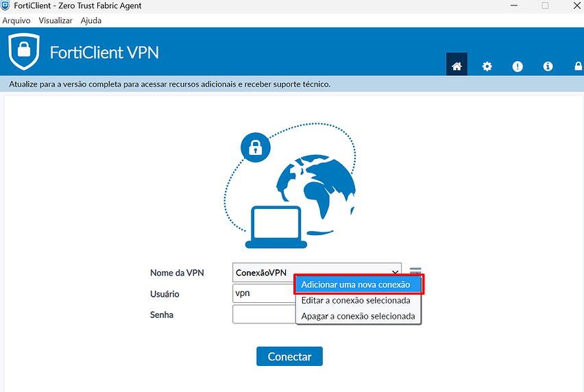Click the Usuário input field
The height and width of the screenshot is (392, 584).
[x=264, y=293]
